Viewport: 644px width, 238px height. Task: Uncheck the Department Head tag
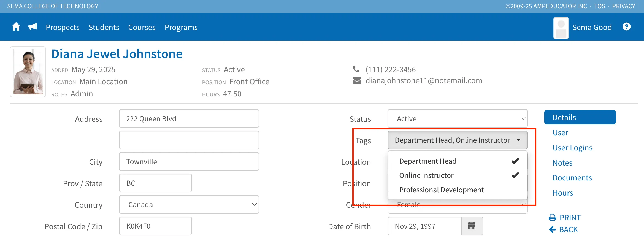[458, 161]
